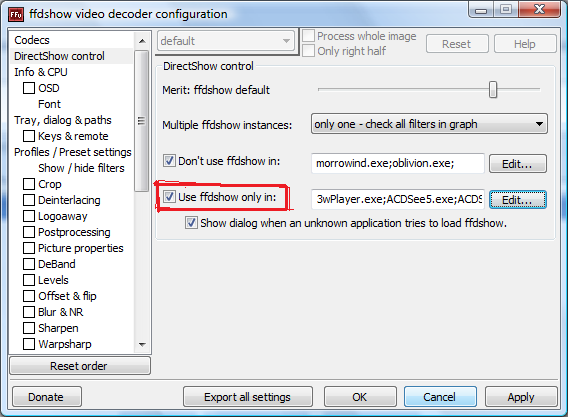Toggle the DeBand checkbox

[29, 264]
